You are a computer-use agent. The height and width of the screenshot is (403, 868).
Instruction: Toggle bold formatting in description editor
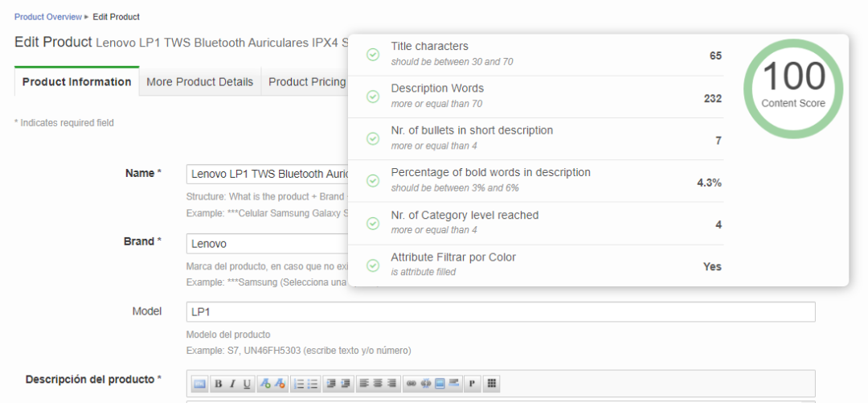click(218, 384)
